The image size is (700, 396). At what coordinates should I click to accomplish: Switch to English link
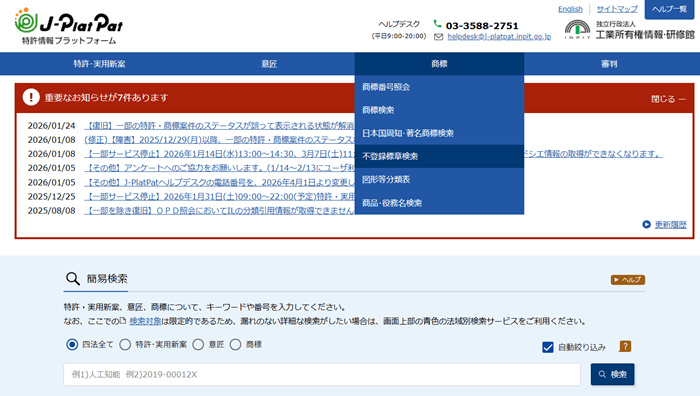[570, 9]
